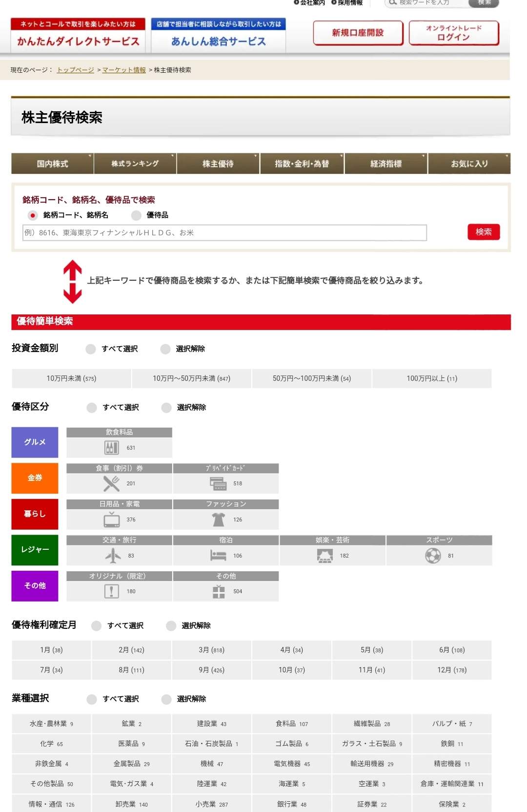Open the かんたんダイレクトサービス tab

[x=78, y=36]
